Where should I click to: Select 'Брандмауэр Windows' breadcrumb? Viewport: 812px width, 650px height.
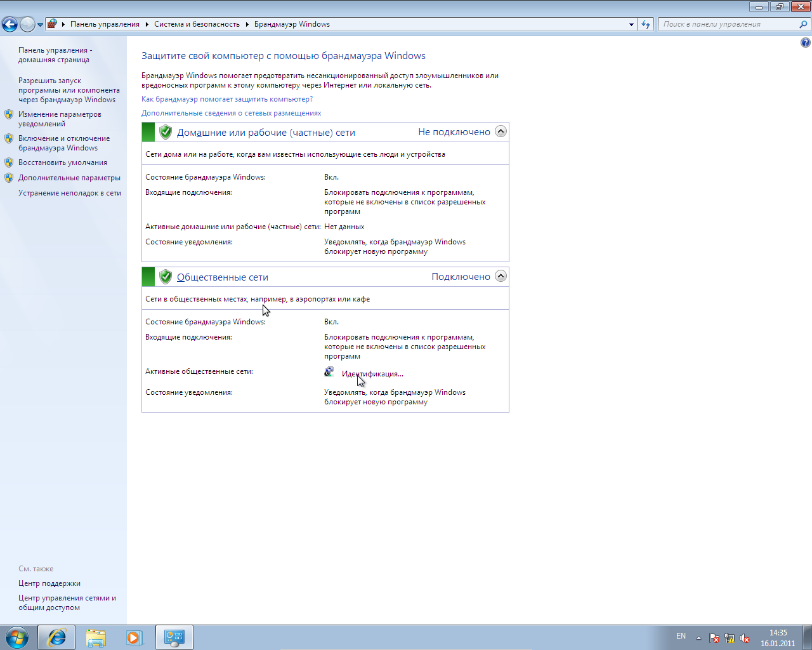click(292, 24)
